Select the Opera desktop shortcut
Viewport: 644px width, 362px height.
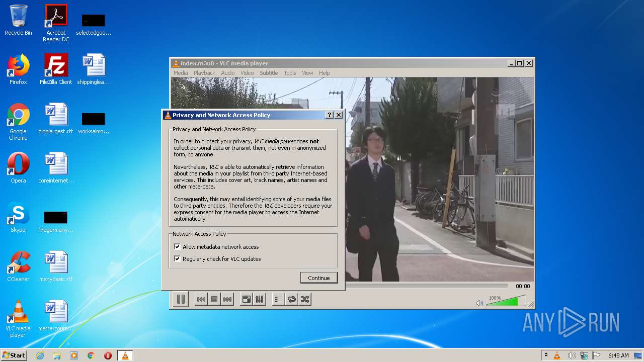18,168
